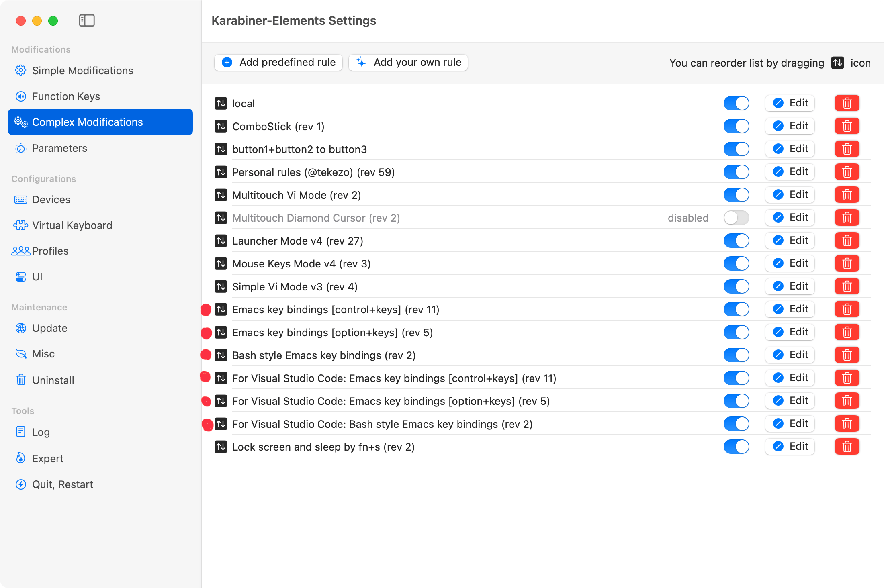884x588 pixels.
Task: Click reorder icon for Mouse Keys Mode v4
Action: coord(221,263)
